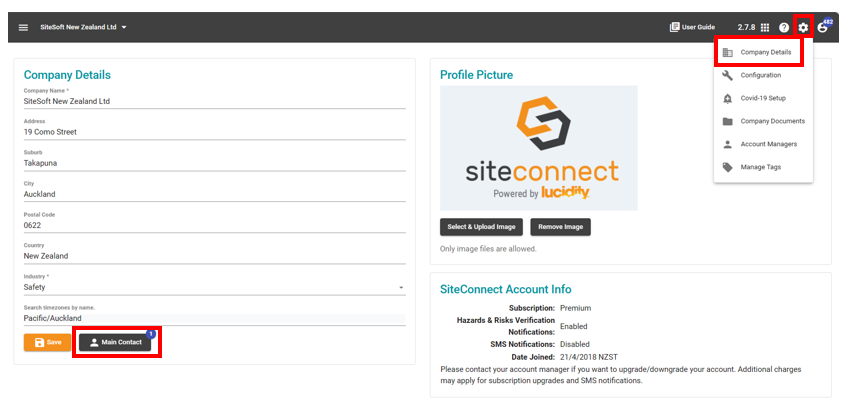Click the Remove Image button
This screenshot has height=408, width=846.
pyautogui.click(x=561, y=227)
